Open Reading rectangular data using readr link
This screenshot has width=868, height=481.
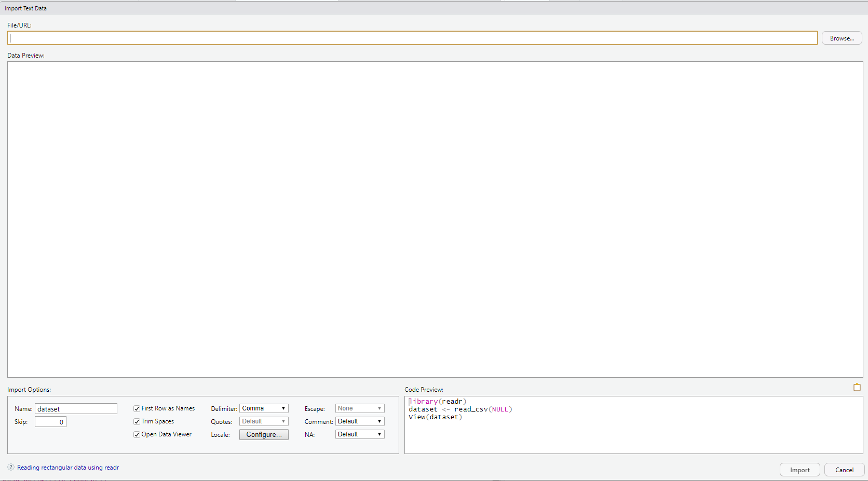click(68, 468)
